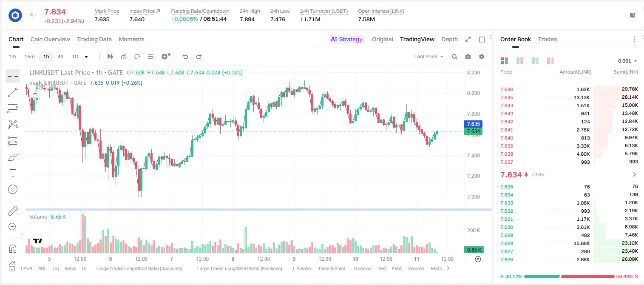Open the emoji sticker tool

coord(13,189)
